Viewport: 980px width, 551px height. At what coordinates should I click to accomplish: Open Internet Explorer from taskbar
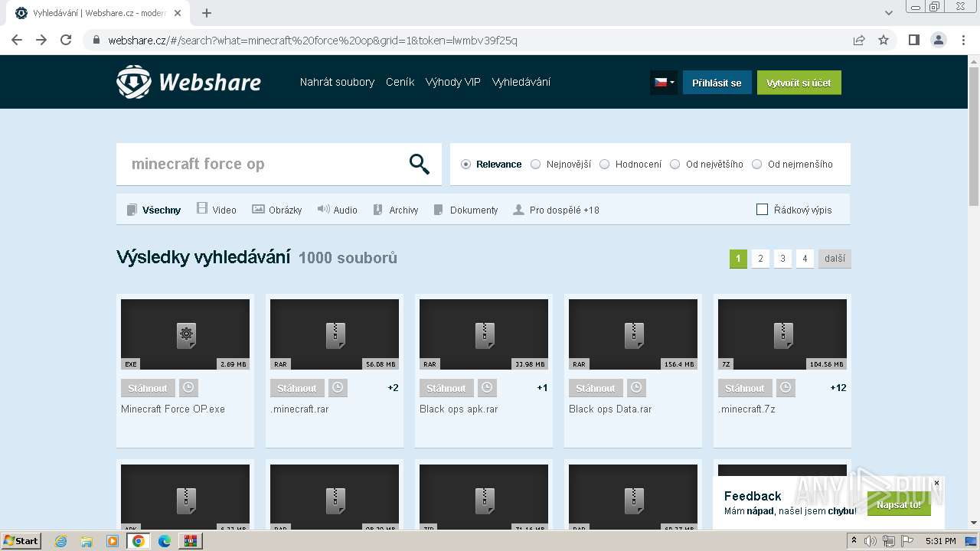(60, 541)
